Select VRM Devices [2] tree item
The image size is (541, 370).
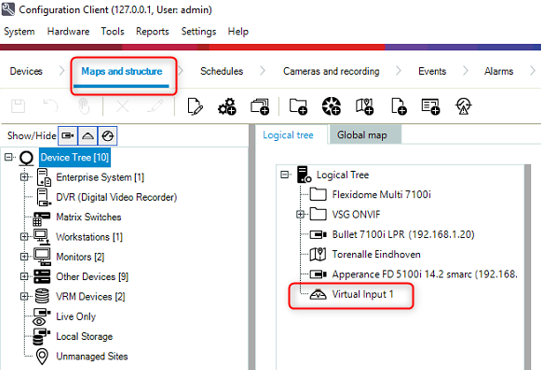[91, 296]
